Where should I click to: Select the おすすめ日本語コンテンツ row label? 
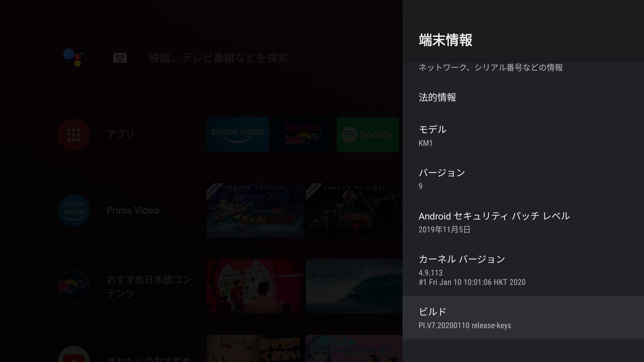149,286
